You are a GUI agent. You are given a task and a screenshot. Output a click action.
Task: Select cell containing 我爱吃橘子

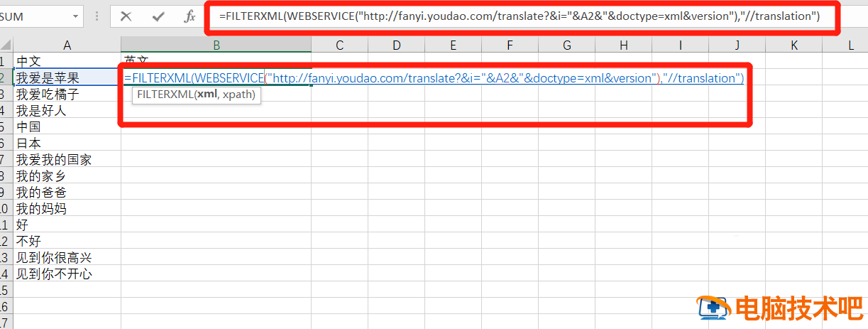tap(67, 95)
